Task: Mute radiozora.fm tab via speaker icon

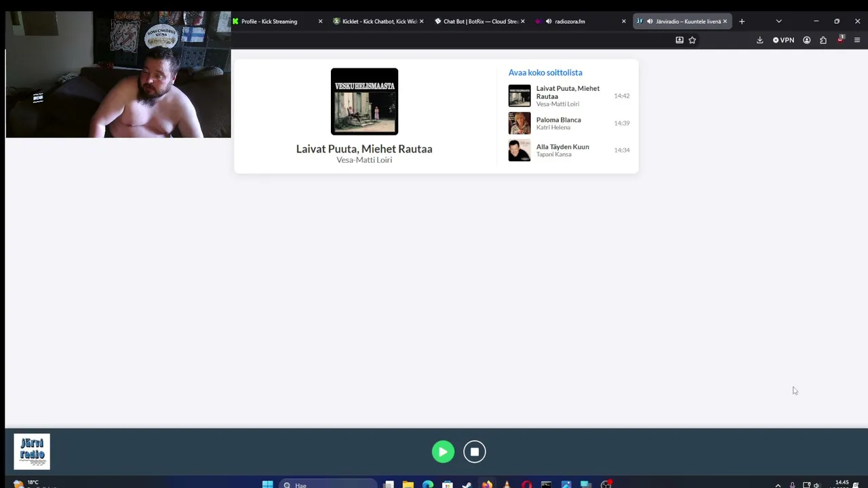Action: (549, 22)
